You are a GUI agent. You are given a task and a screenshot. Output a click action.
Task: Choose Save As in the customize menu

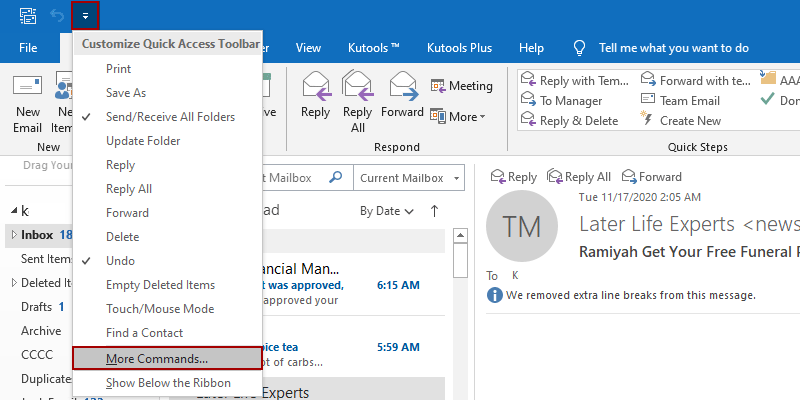click(167, 92)
